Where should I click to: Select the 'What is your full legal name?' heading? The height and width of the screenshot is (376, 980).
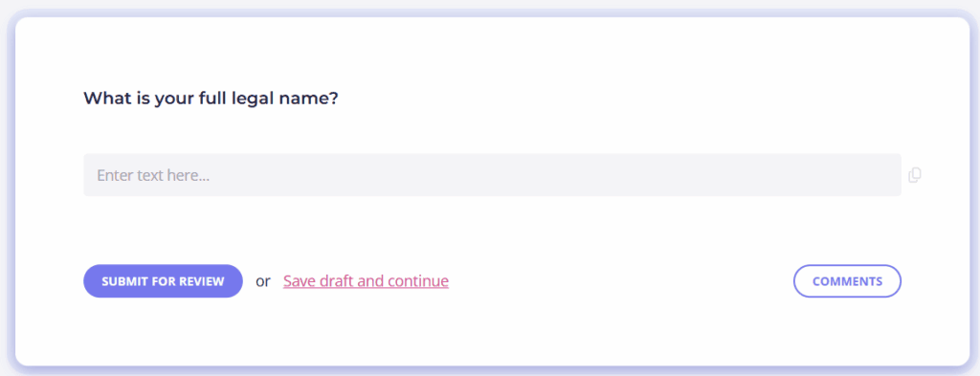point(211,99)
